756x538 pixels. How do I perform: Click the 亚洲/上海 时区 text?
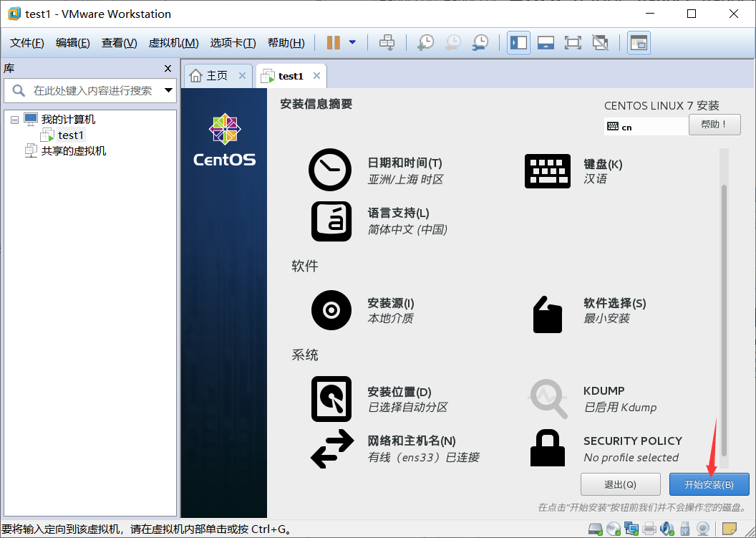pos(405,180)
